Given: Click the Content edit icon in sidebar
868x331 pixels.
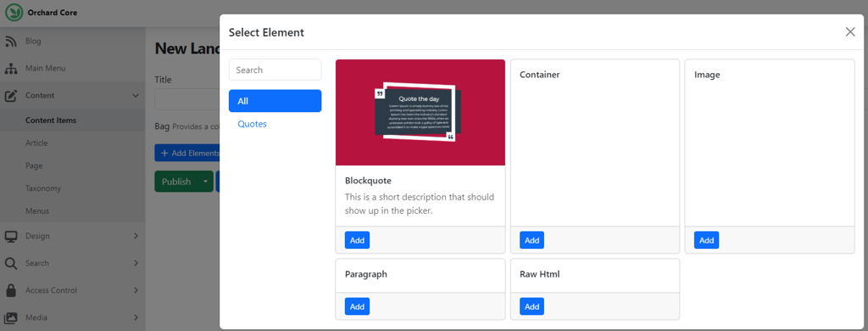Looking at the screenshot, I should tap(10, 96).
